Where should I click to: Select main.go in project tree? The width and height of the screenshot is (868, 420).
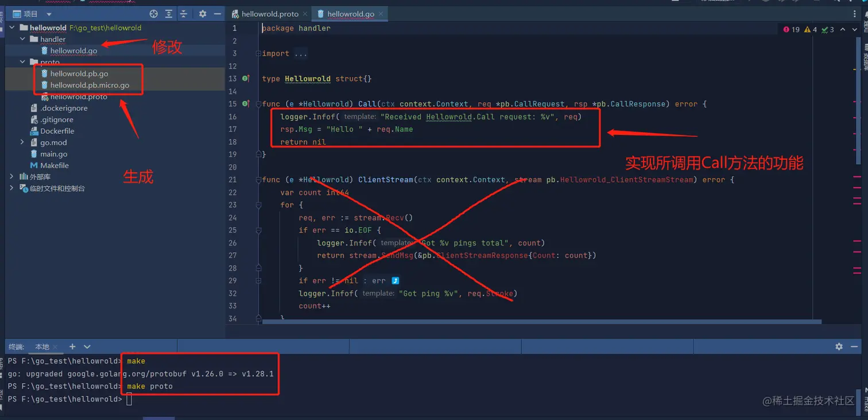coord(54,154)
